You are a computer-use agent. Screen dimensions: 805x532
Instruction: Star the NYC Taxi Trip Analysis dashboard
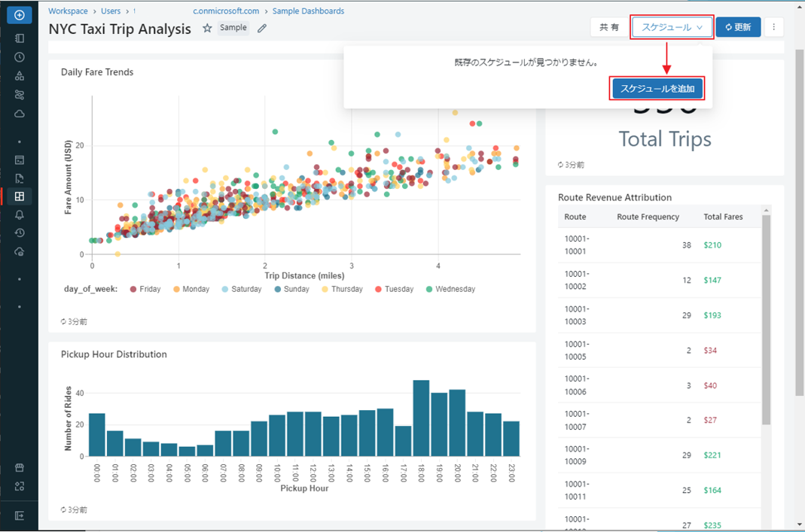point(207,29)
